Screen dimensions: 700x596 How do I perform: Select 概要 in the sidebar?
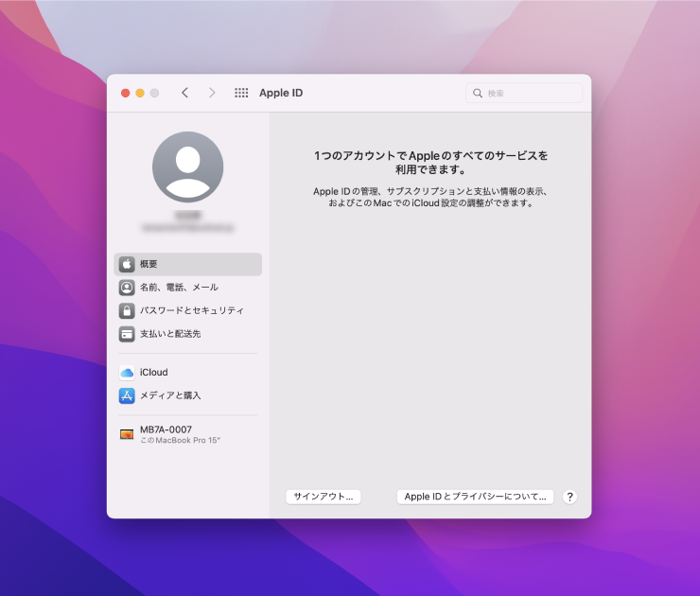(188, 264)
